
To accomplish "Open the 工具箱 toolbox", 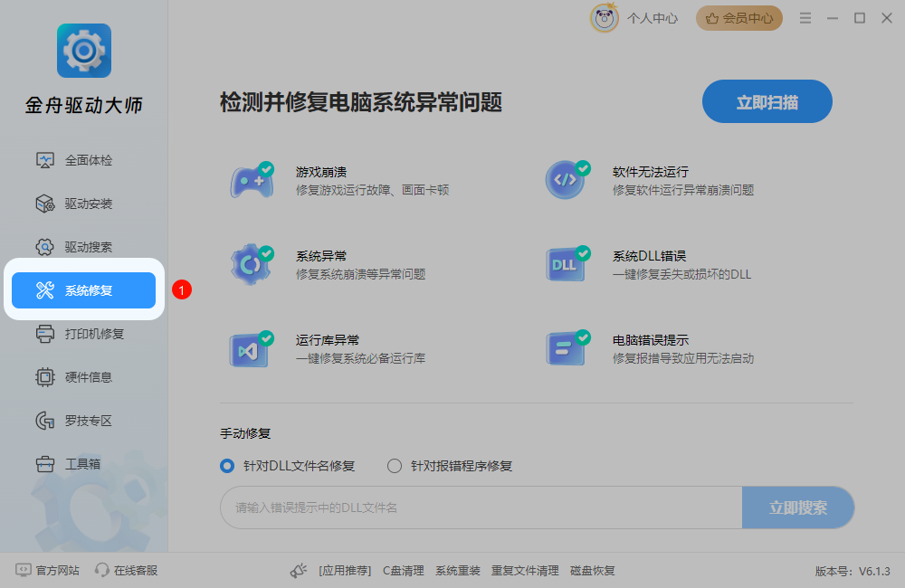I will pyautogui.click(x=83, y=464).
